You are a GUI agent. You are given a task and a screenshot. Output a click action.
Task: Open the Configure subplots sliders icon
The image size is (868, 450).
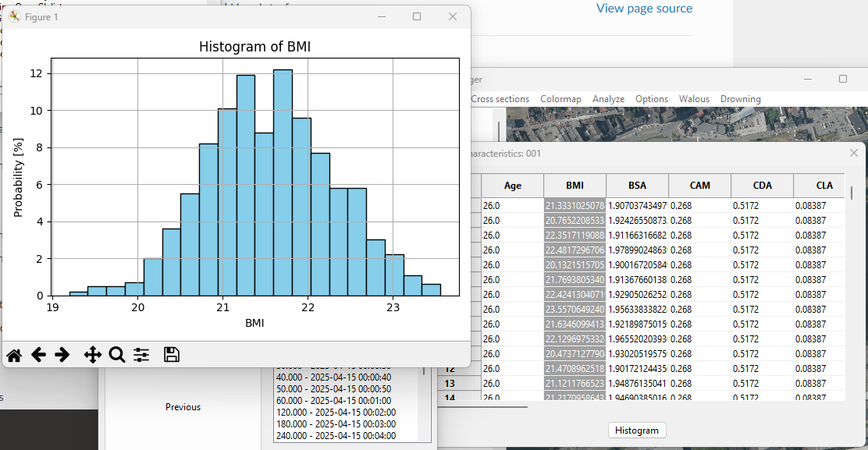point(141,356)
